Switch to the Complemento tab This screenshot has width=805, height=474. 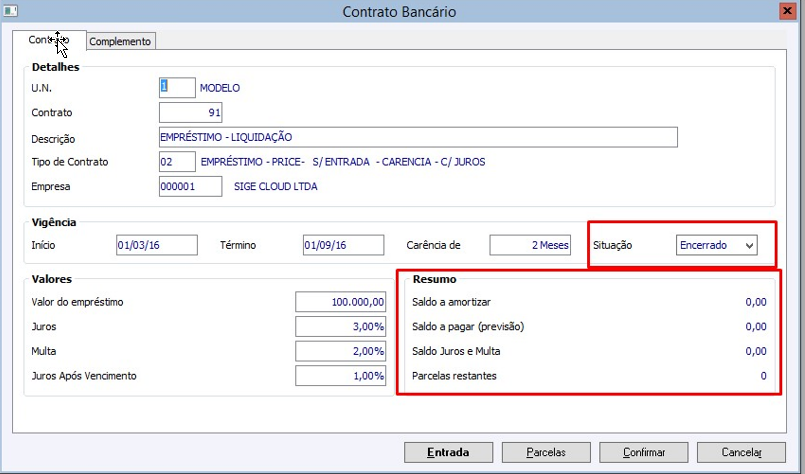(120, 42)
